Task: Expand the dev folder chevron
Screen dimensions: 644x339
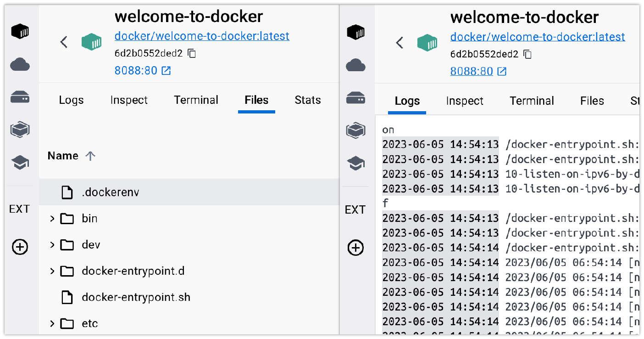Action: [52, 245]
